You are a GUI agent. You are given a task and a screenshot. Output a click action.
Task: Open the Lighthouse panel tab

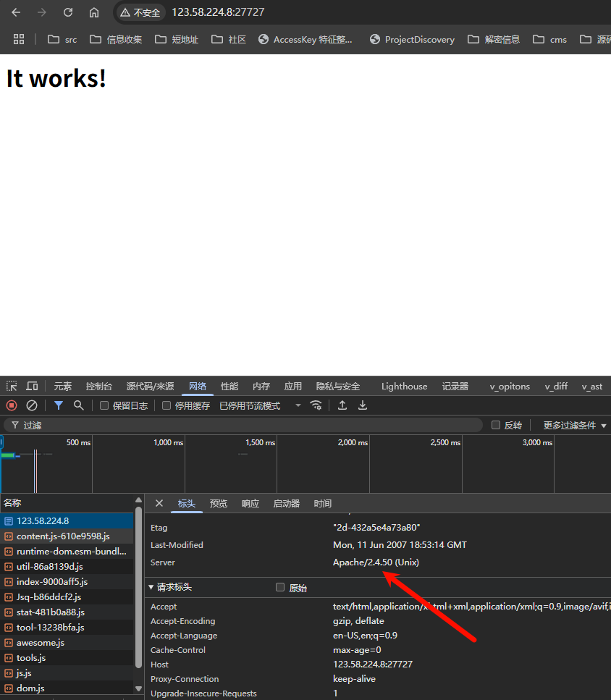[x=404, y=387]
